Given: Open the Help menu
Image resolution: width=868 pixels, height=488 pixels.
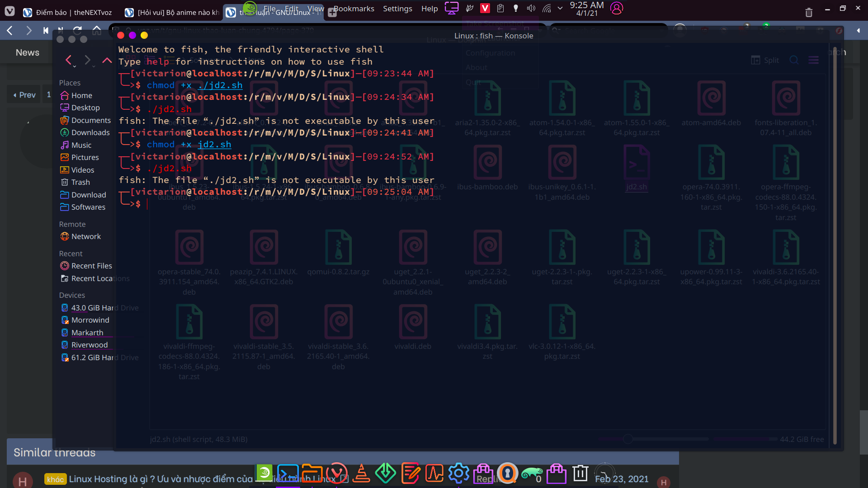Looking at the screenshot, I should pyautogui.click(x=429, y=9).
